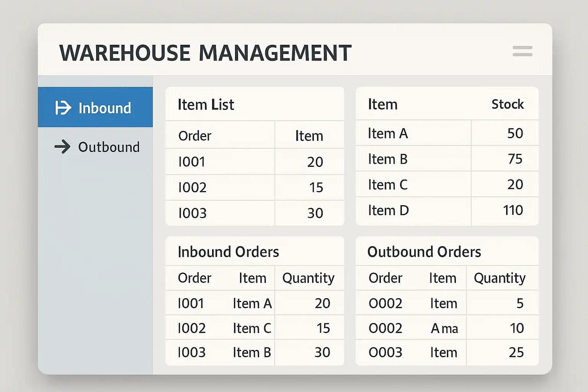Select the Item A row in Stock table
Screen dimensions: 588x392
click(388, 134)
